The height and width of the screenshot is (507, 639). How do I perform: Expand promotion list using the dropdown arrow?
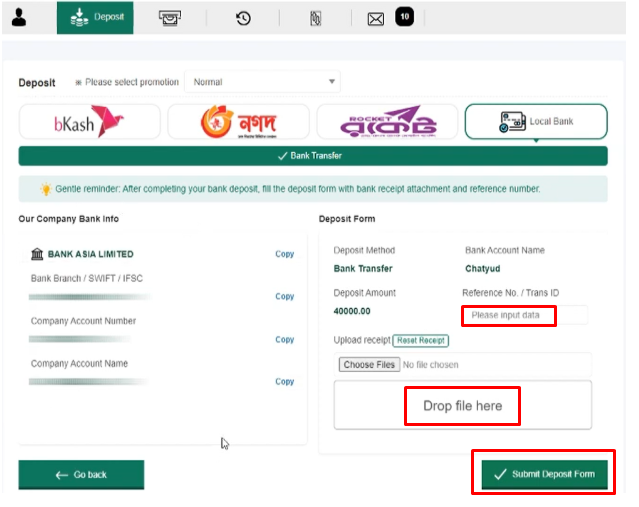332,82
